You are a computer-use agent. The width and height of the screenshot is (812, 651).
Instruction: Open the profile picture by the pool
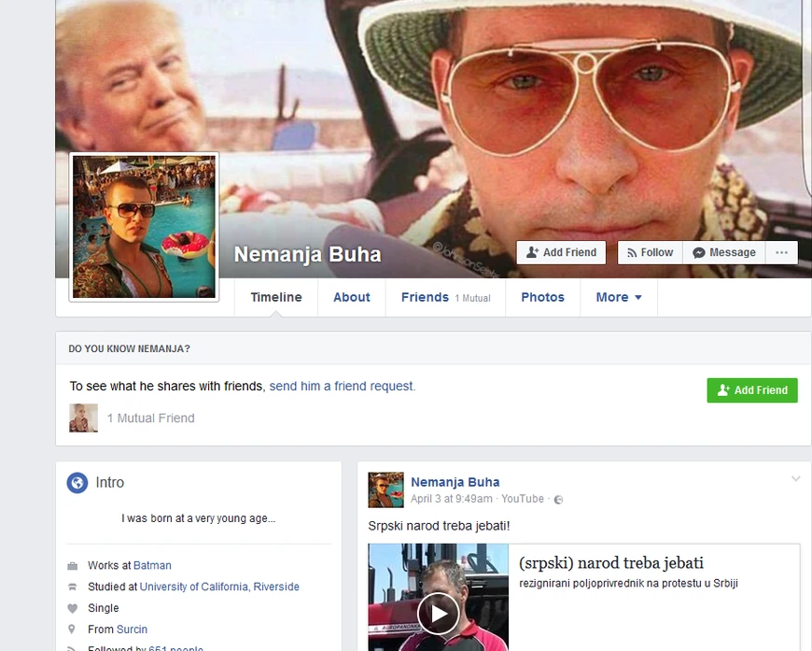point(144,227)
